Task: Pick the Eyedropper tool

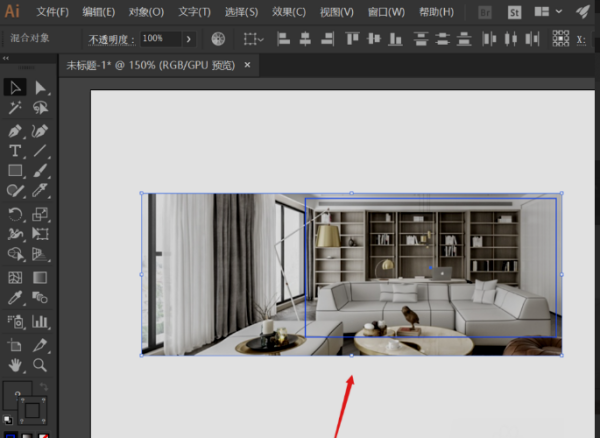Action: [15, 298]
